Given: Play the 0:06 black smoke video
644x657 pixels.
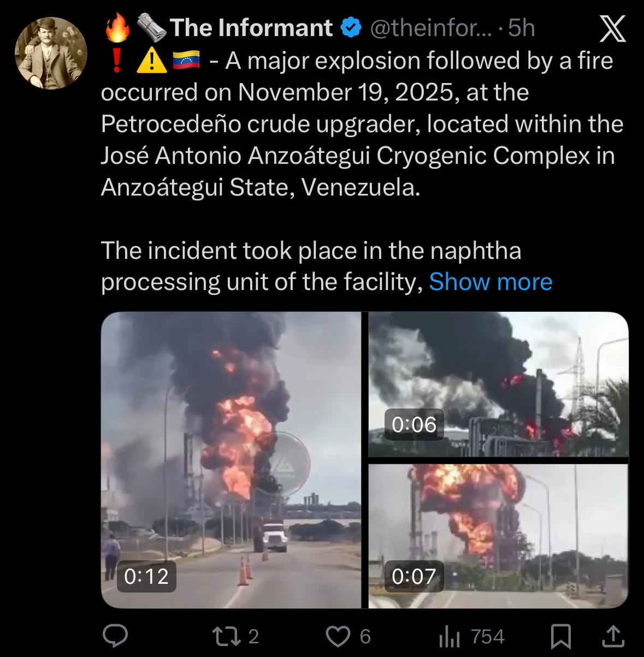Looking at the screenshot, I should [498, 384].
